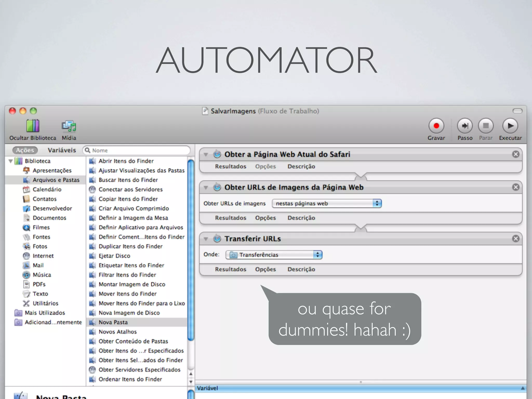Image resolution: width=532 pixels, height=399 pixels.
Task: Select the Fotos category icon
Action: tap(26, 246)
